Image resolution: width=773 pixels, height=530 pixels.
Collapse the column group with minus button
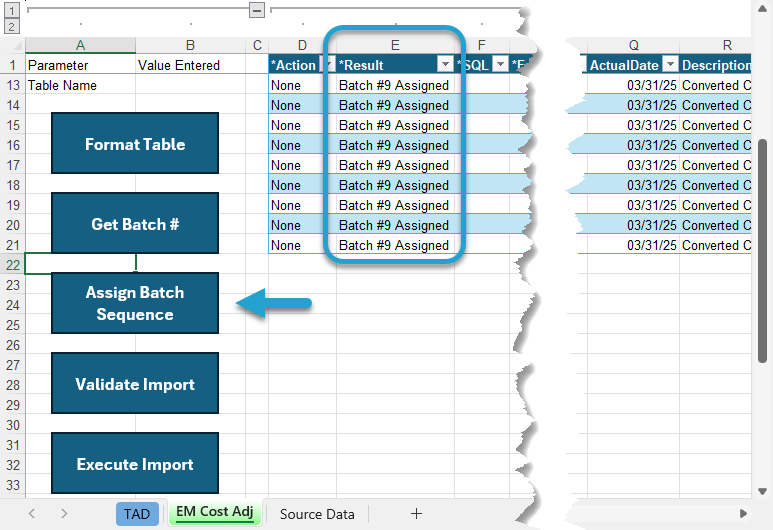tap(256, 10)
